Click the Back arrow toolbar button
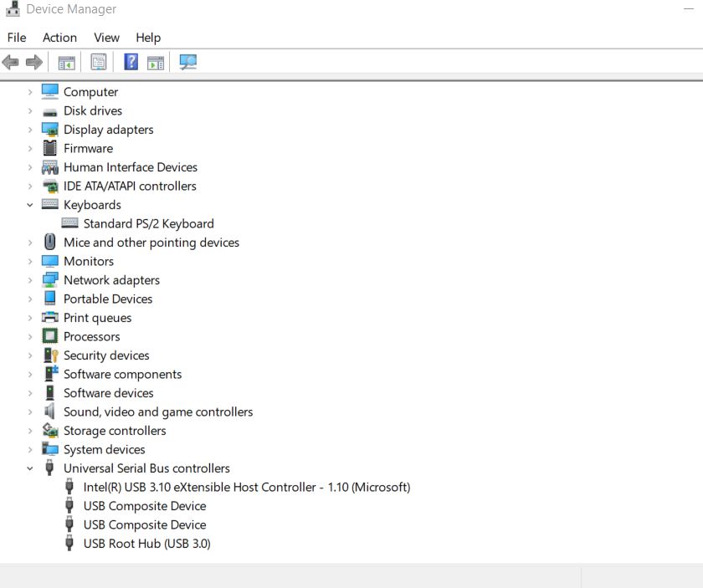The width and height of the screenshot is (703, 588). 10,62
